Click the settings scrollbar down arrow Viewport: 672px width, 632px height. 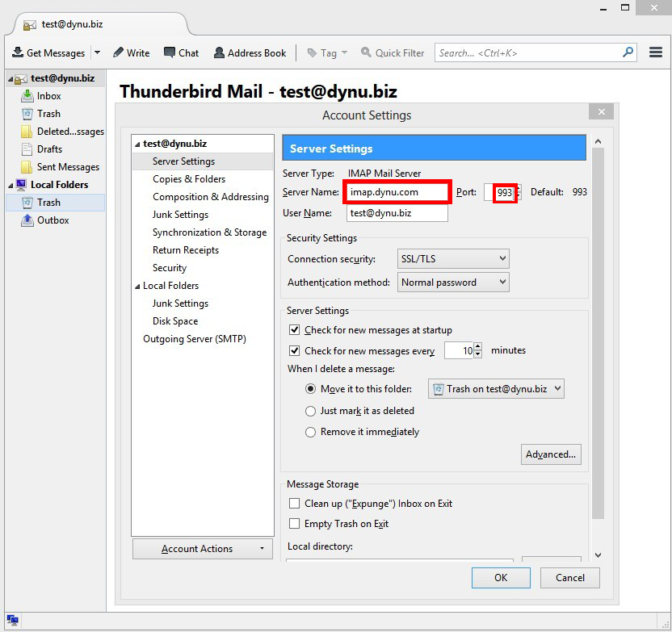598,555
